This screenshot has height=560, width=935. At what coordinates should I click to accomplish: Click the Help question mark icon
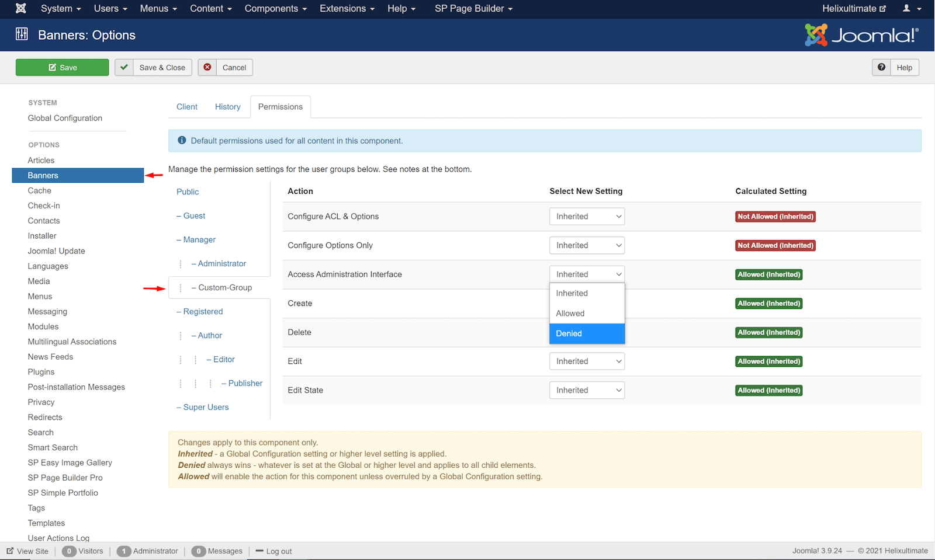881,67
